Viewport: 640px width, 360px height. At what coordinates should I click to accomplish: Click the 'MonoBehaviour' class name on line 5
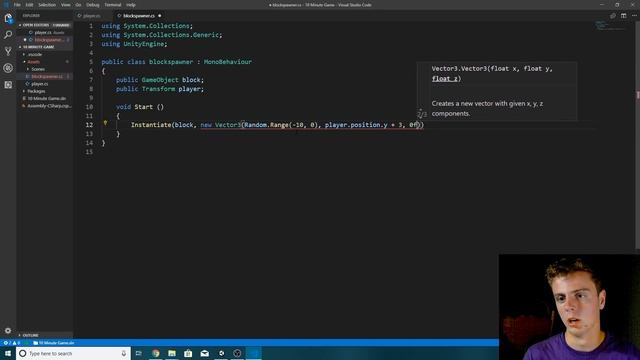tap(228, 62)
